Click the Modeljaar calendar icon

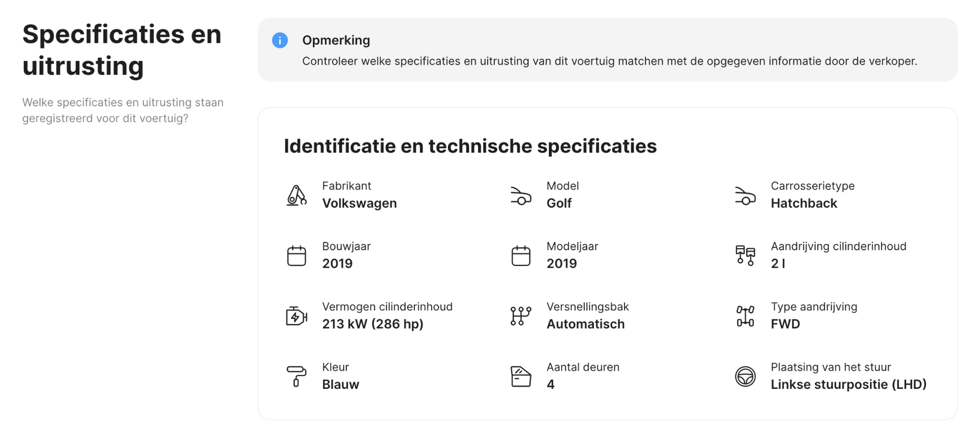[520, 255]
